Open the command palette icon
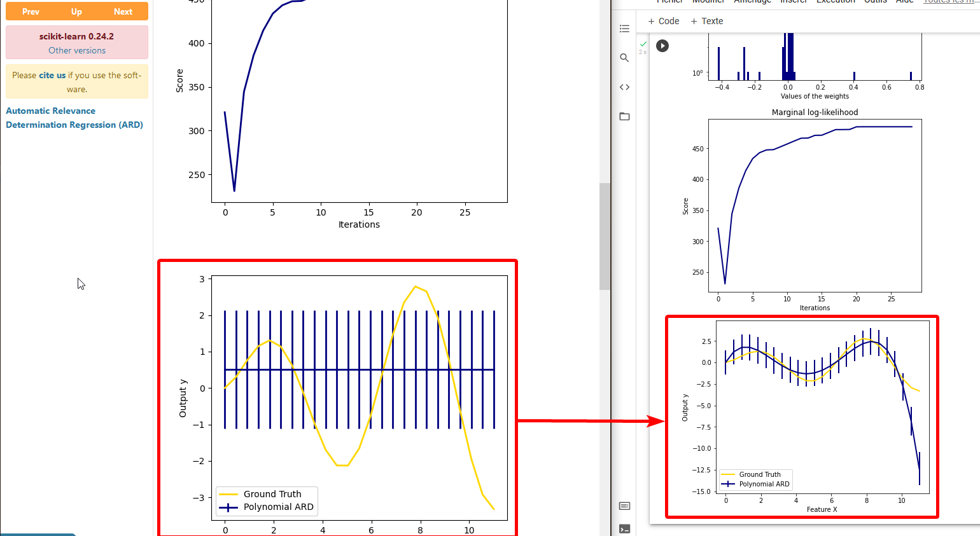Viewport: 980px width, 536px height. pos(624,506)
